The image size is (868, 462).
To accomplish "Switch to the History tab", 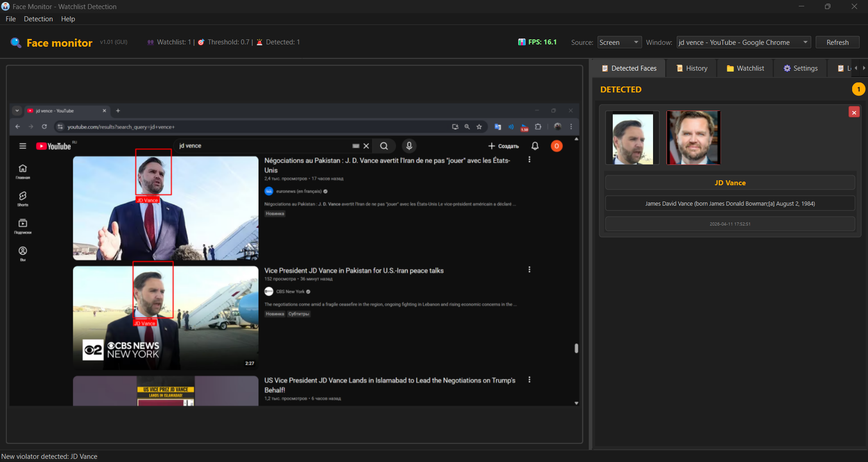I will click(692, 68).
